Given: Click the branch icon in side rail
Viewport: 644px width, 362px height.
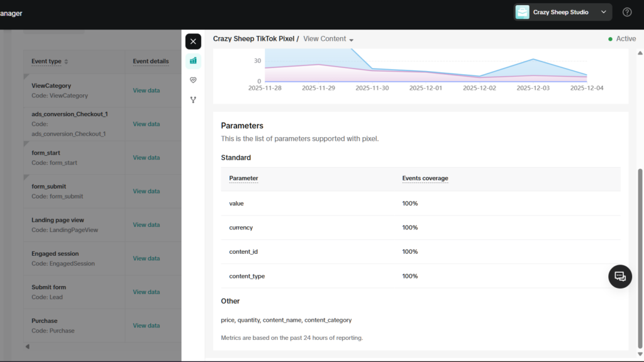Looking at the screenshot, I should 193,100.
